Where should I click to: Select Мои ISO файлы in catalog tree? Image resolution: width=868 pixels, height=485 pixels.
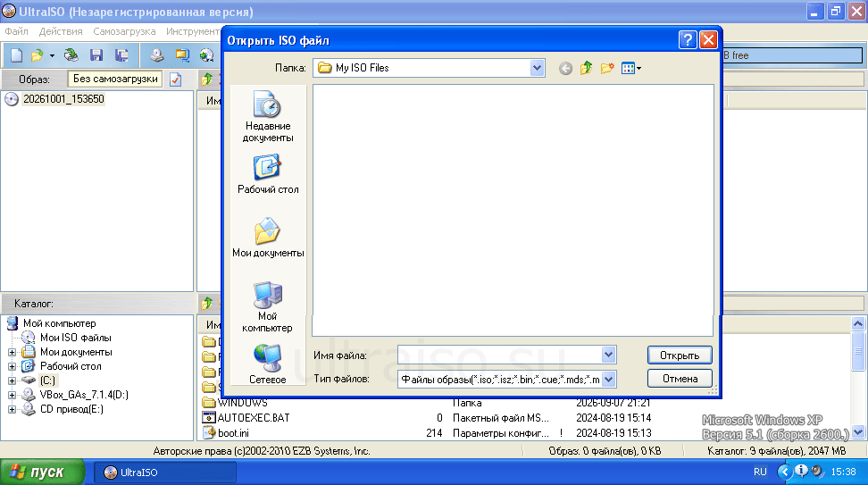(x=75, y=338)
